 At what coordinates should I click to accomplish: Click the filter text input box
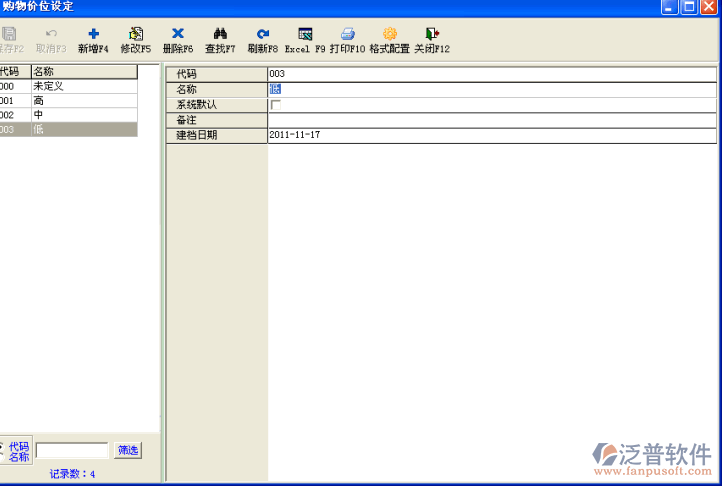point(72,450)
